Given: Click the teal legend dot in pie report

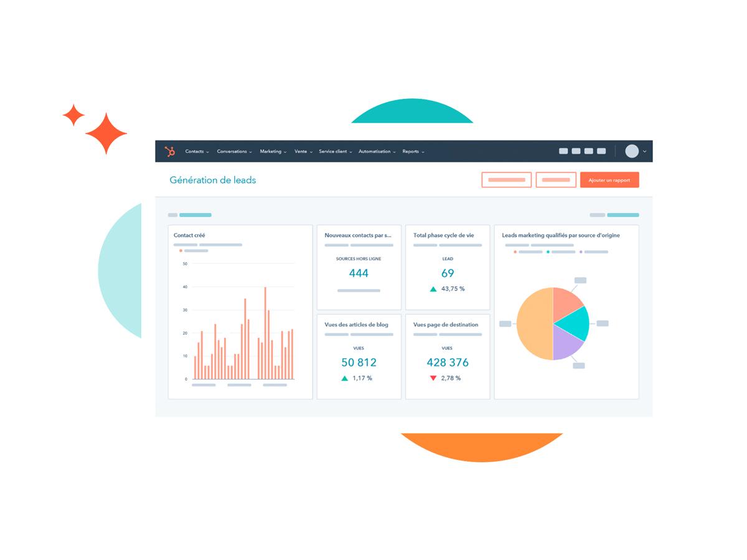Looking at the screenshot, I should [548, 251].
